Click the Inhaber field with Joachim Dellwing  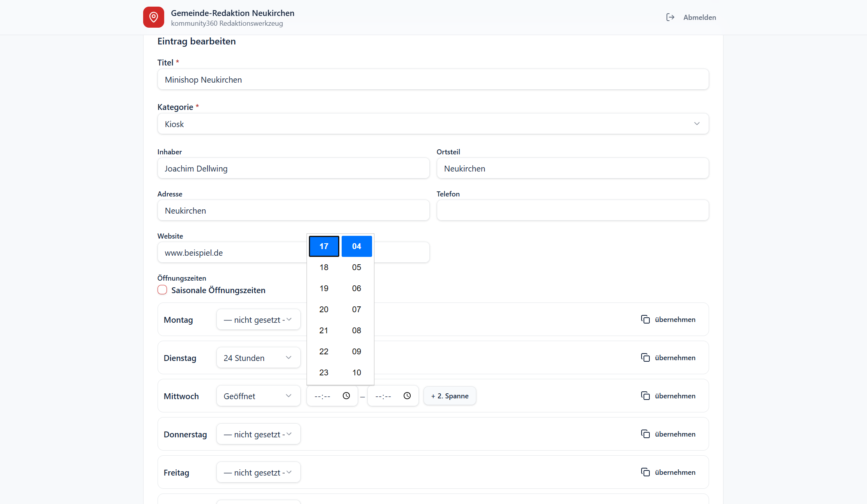[293, 168]
